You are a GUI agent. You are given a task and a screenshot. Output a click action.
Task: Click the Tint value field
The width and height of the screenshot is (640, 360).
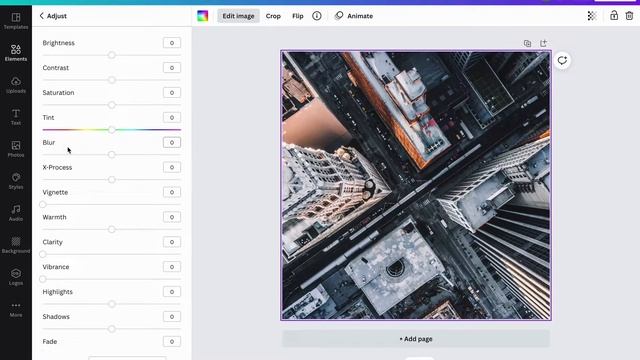pos(172,118)
